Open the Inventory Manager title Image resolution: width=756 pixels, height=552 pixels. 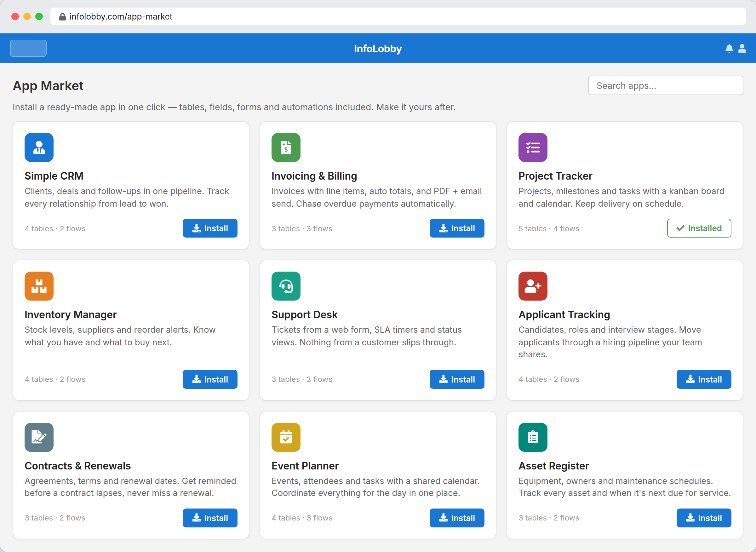point(71,315)
